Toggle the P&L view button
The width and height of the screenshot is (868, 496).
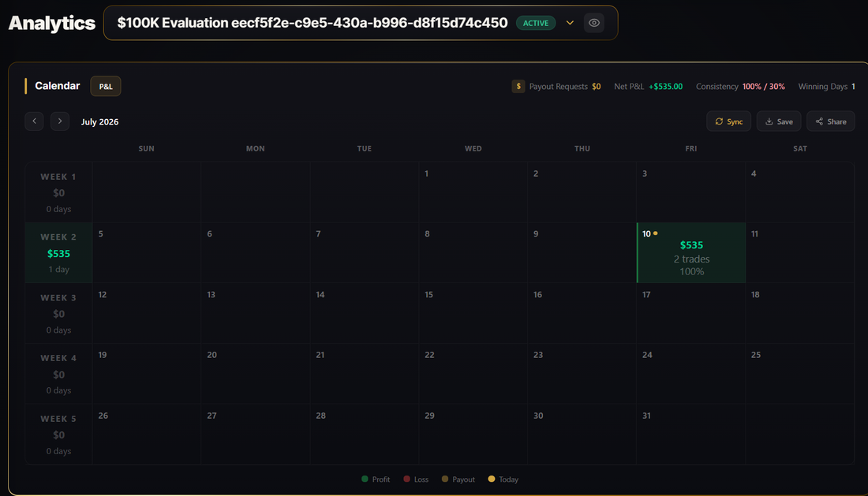coord(106,86)
